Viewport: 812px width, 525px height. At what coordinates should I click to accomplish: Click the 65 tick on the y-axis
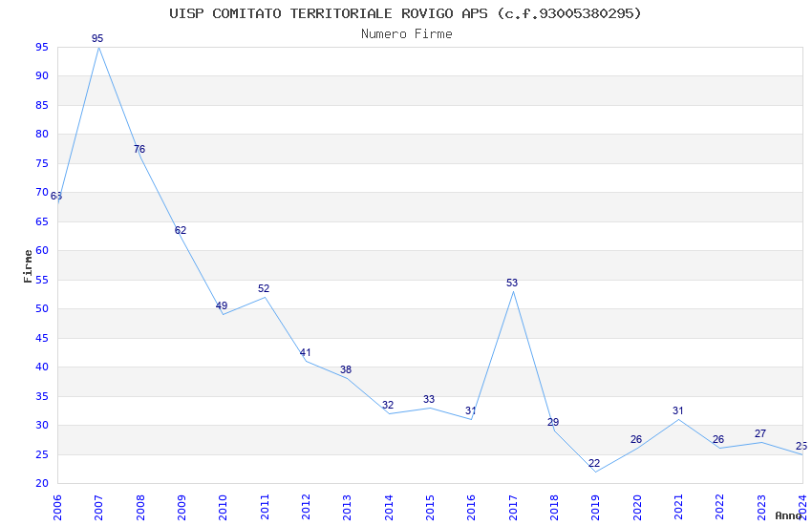pyautogui.click(x=42, y=221)
